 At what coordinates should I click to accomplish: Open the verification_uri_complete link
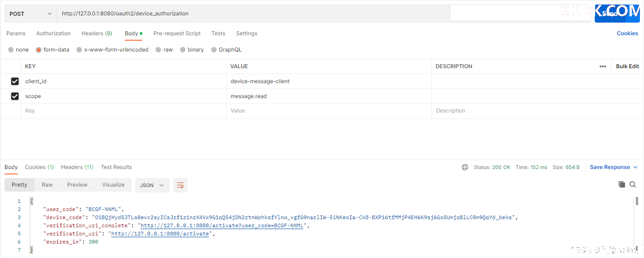223,225
